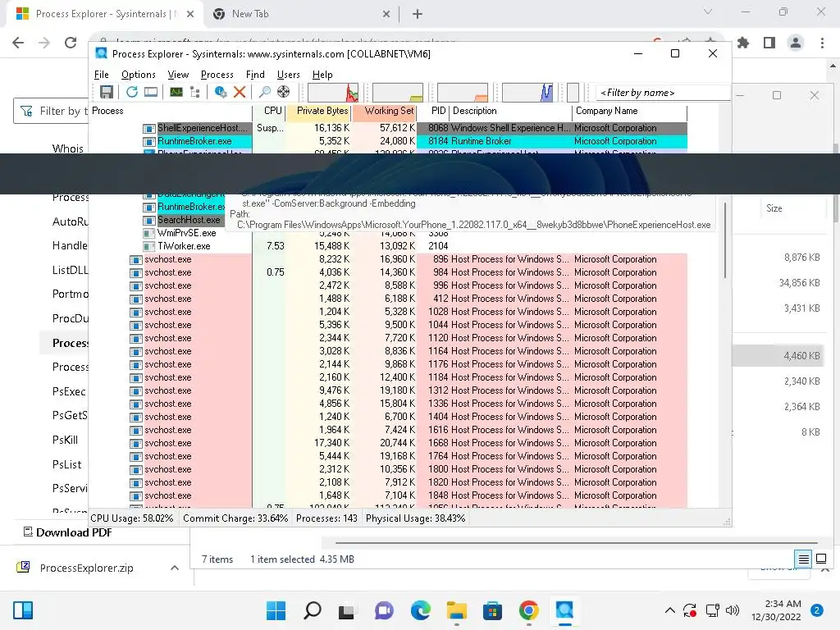Image resolution: width=840 pixels, height=630 pixels.
Task: Click the Filter by name field
Action: [x=663, y=93]
